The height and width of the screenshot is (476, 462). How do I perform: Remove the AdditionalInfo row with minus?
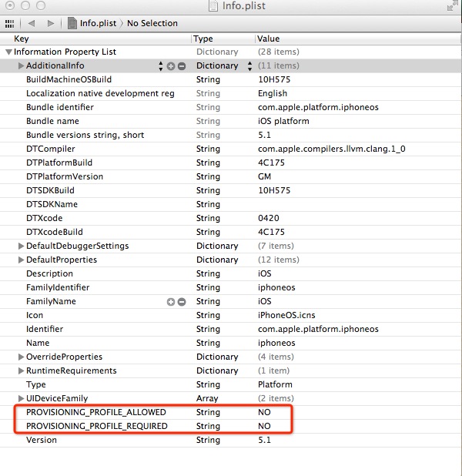[182, 66]
